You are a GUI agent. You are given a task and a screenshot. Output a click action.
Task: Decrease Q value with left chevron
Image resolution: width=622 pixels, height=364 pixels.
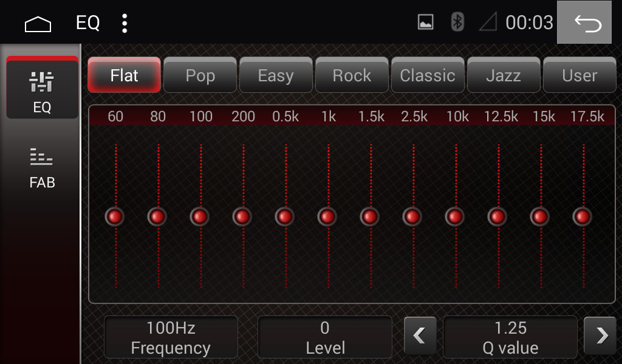tap(420, 336)
